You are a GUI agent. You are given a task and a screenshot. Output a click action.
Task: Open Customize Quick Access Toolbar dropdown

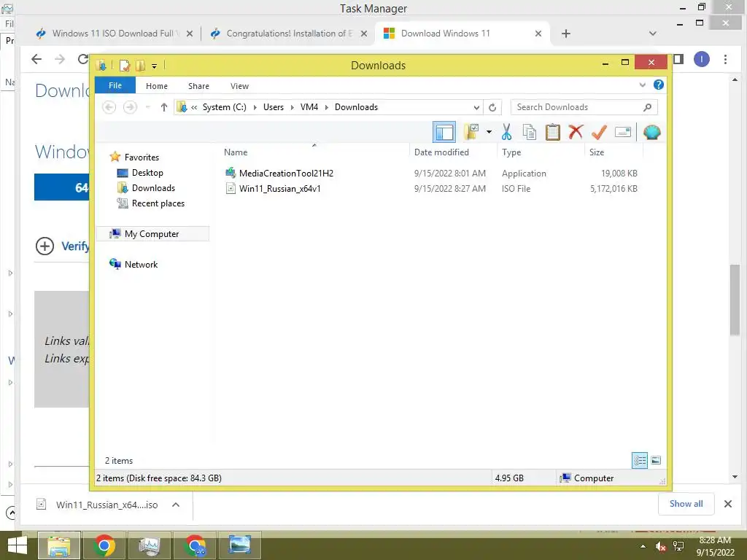[155, 66]
